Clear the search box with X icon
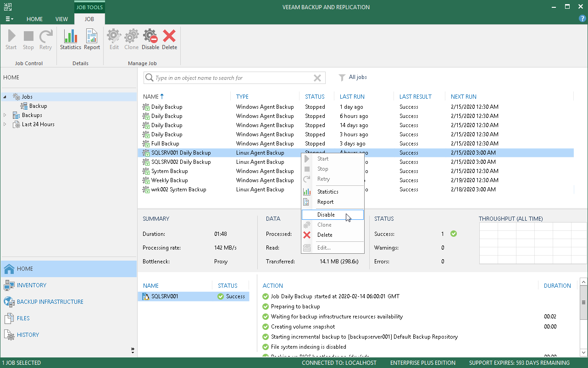588x368 pixels. [x=317, y=78]
